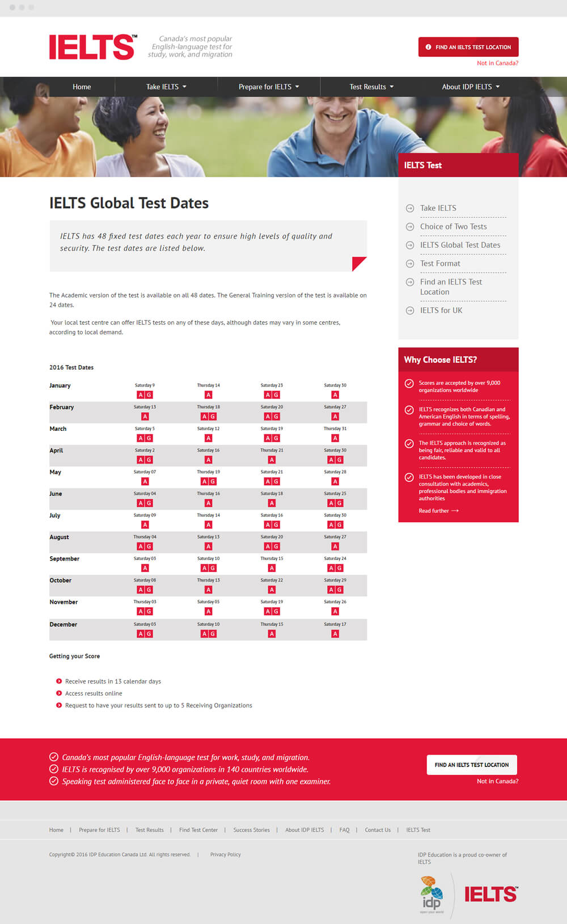The width and height of the screenshot is (567, 924).
Task: Click the arrow icon beside IELTS for UK
Action: point(410,311)
